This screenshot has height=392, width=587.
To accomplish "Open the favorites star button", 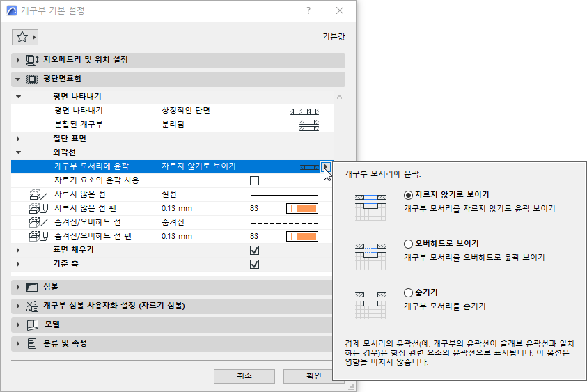I will pos(24,37).
